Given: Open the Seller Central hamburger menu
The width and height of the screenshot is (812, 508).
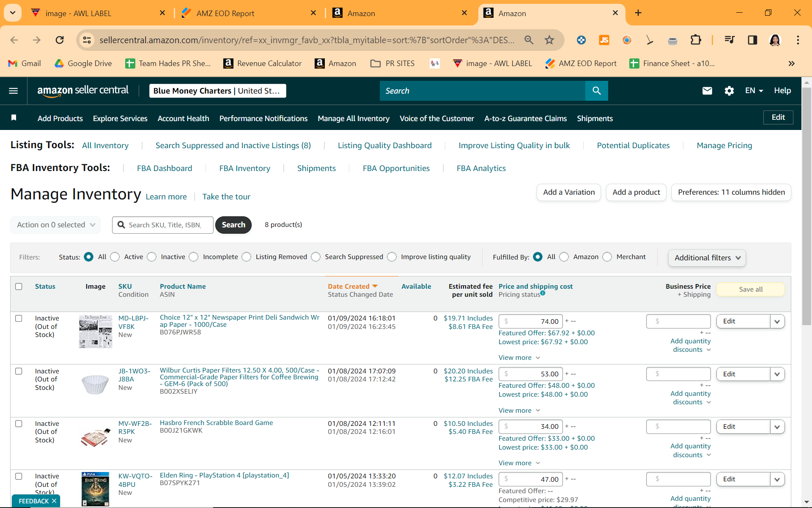Looking at the screenshot, I should (x=14, y=91).
